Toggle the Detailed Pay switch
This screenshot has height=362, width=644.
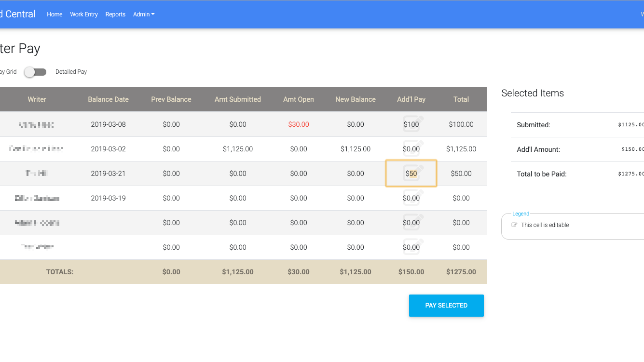click(x=36, y=72)
